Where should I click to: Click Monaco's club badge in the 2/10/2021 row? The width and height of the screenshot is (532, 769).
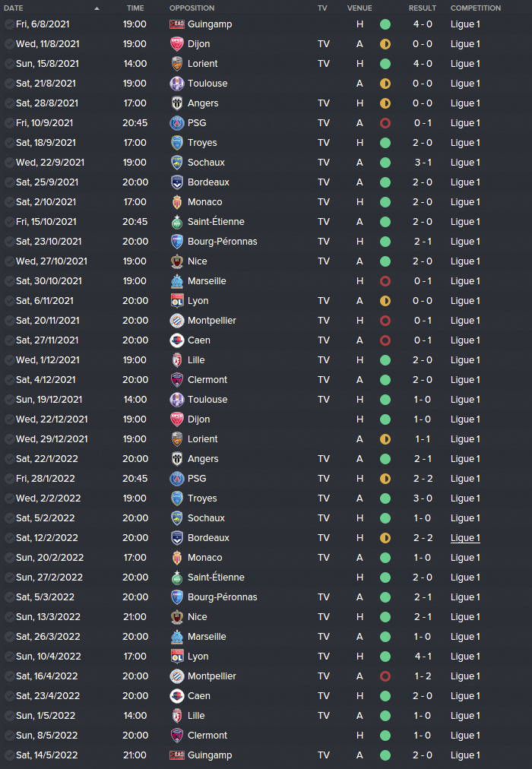click(x=176, y=202)
